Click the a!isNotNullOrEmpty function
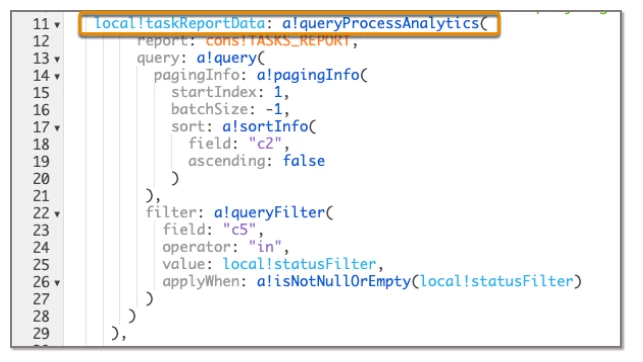Image resolution: width=643 pixels, height=362 pixels. click(334, 282)
